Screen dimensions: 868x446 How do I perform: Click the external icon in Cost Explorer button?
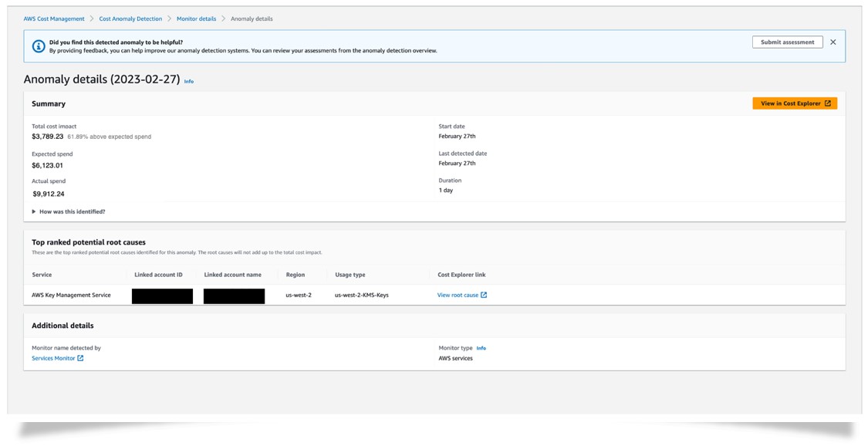click(x=828, y=103)
